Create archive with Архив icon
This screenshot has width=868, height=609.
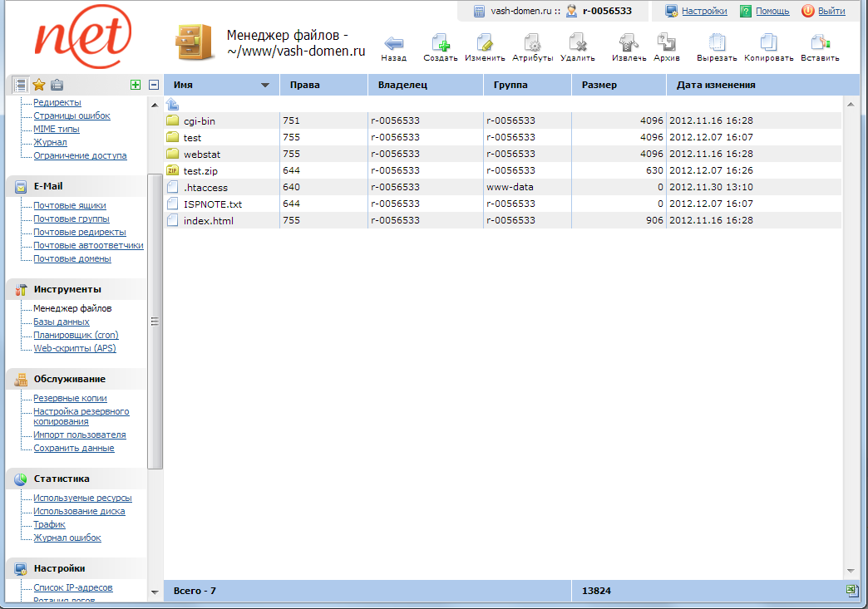point(666,44)
